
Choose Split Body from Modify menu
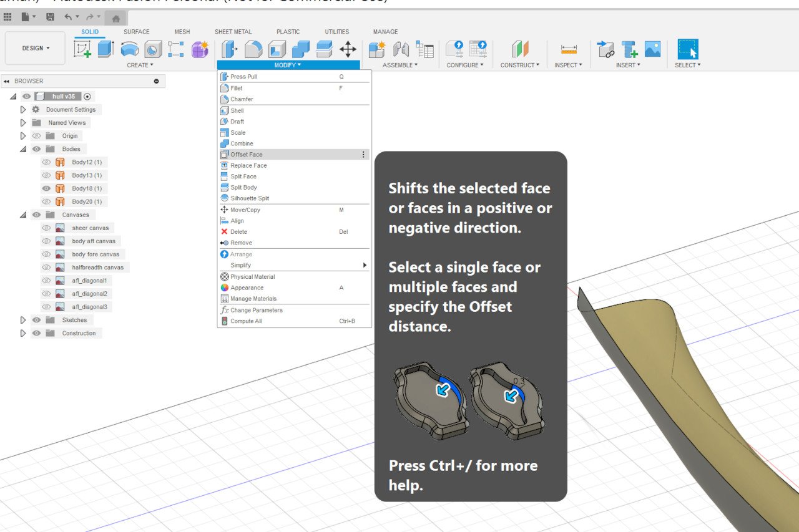pyautogui.click(x=293, y=187)
